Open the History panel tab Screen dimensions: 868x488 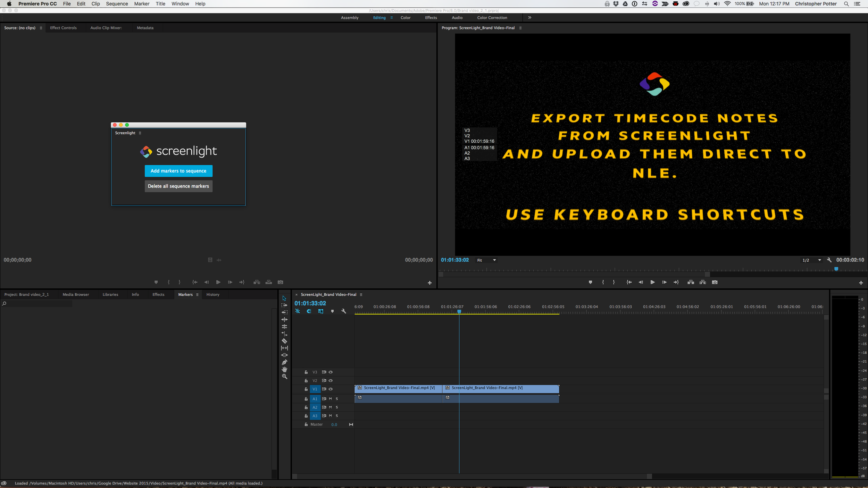(x=213, y=295)
